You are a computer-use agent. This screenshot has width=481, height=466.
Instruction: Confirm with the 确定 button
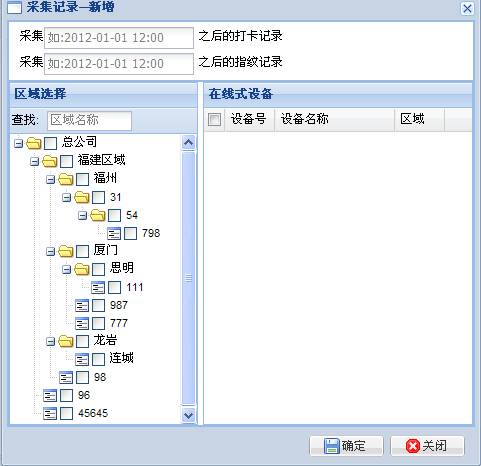(x=346, y=446)
